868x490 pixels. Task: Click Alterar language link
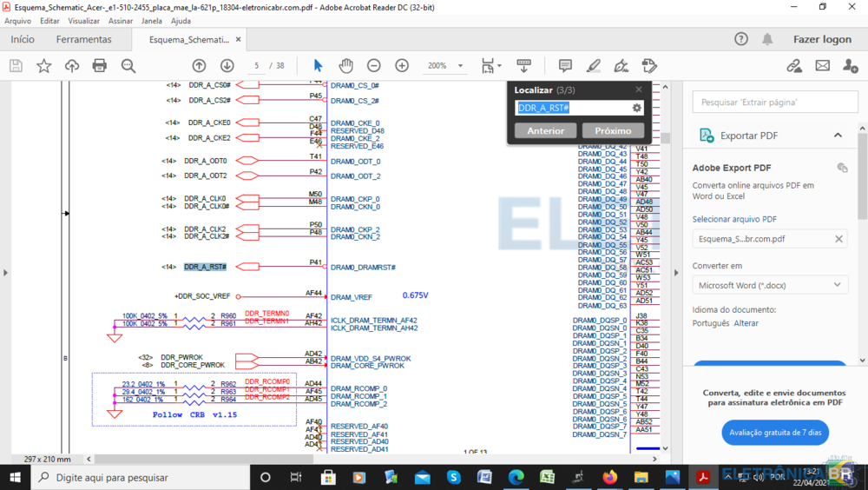(746, 323)
